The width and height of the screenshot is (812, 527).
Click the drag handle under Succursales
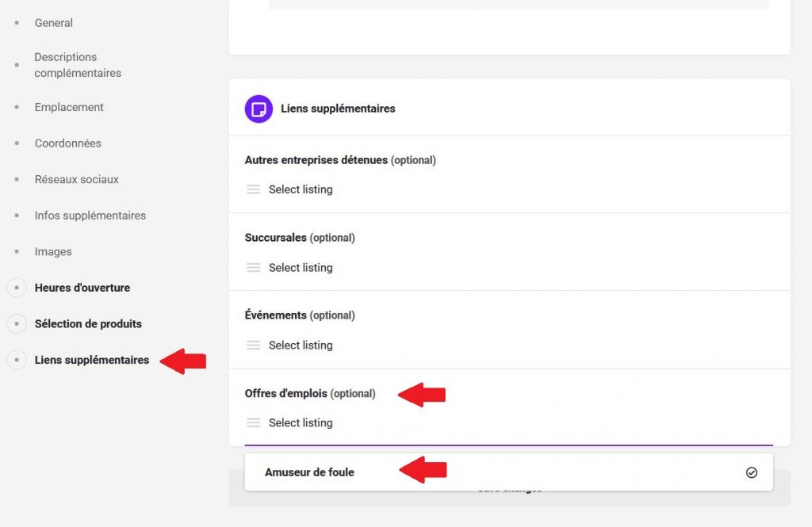click(253, 268)
